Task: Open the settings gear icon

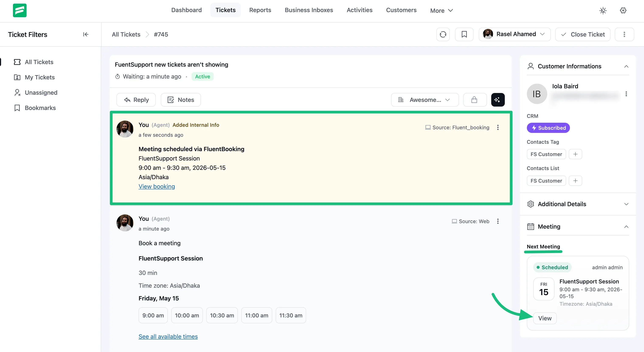Action: 623,10
